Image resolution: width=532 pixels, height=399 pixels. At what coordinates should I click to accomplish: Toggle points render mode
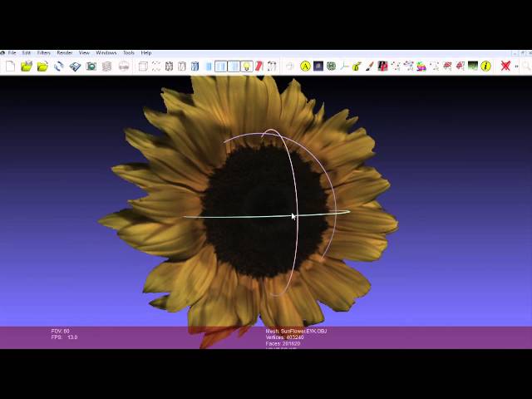coord(156,66)
